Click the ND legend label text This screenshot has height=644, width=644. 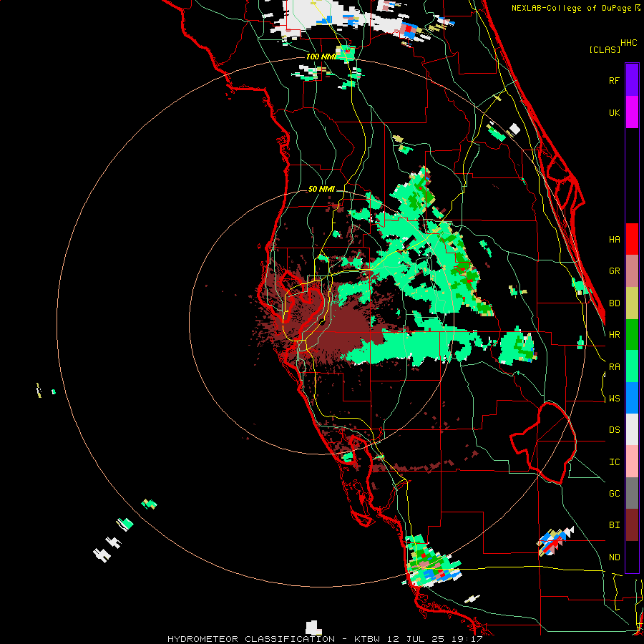[614, 557]
